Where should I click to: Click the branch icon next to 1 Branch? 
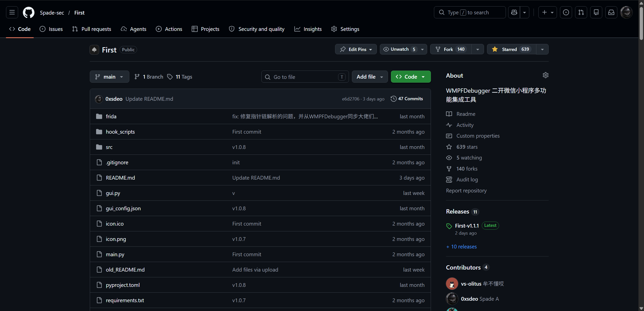coord(137,77)
